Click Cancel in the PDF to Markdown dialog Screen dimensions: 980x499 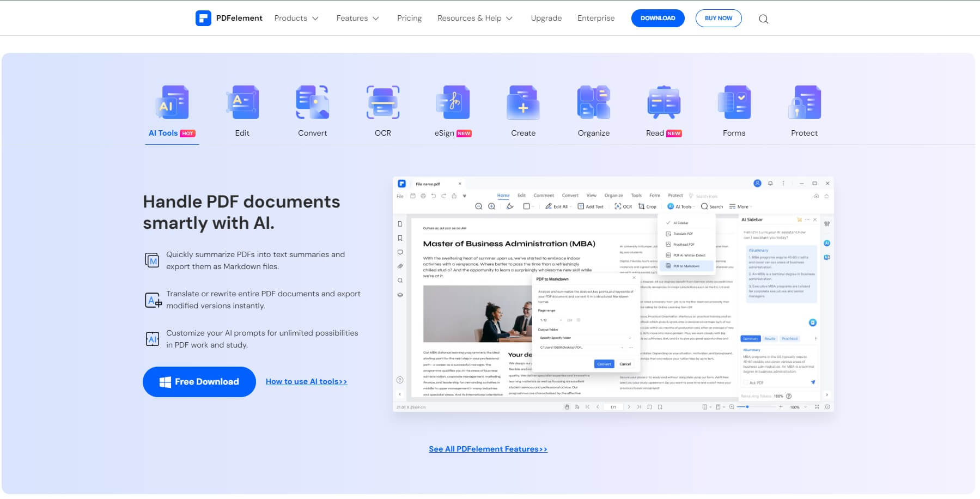point(625,364)
